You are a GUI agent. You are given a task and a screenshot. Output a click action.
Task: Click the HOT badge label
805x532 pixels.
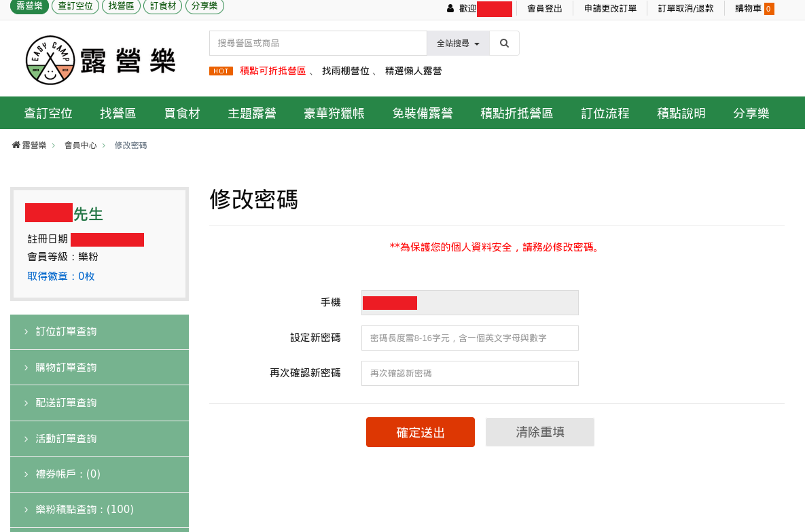[221, 71]
